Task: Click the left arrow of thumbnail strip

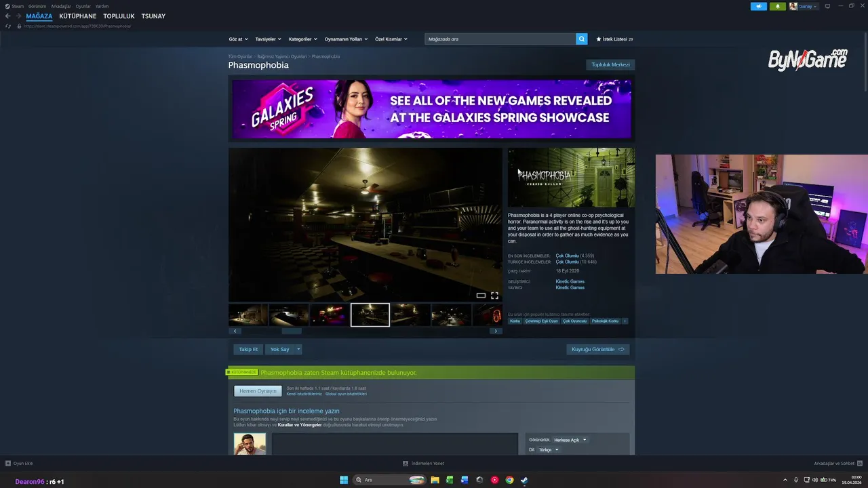Action: click(235, 331)
